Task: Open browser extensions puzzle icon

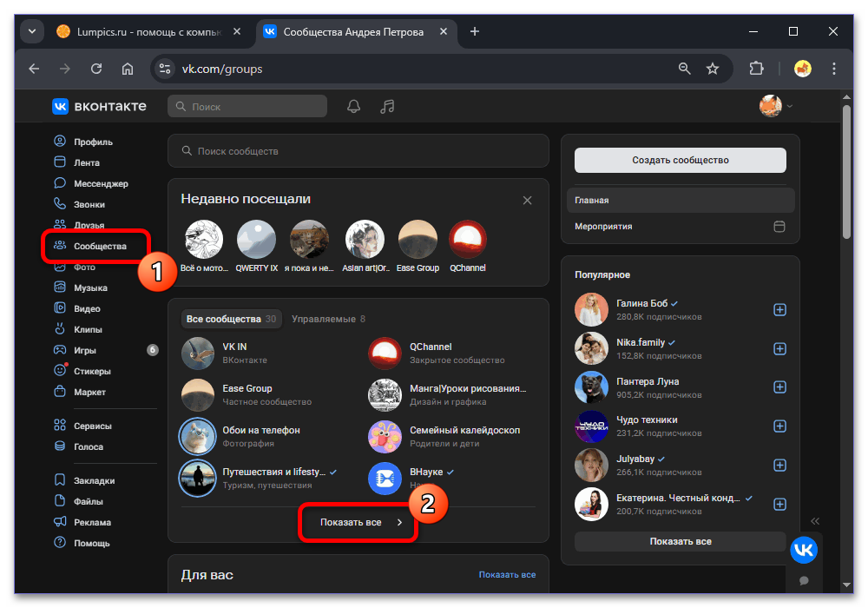Action: coord(756,69)
